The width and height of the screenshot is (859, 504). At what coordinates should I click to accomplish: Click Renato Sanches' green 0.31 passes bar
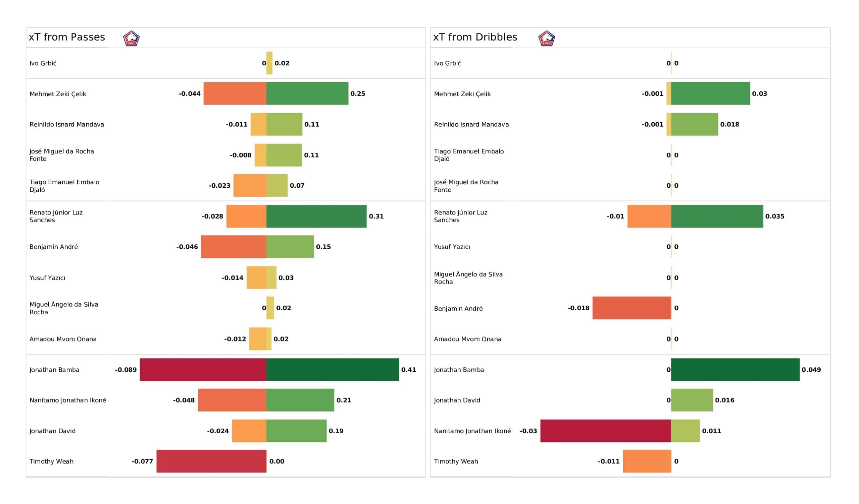(316, 216)
